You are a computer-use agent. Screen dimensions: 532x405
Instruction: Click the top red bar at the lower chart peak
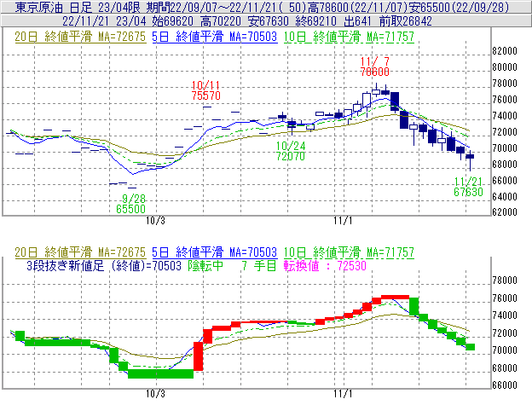pos(395,297)
